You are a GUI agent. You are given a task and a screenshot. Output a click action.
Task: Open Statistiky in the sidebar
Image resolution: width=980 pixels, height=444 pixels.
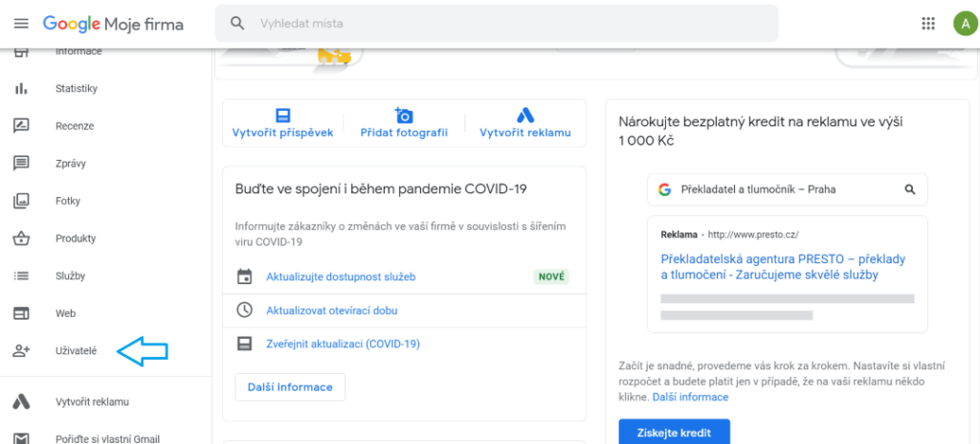click(x=77, y=89)
